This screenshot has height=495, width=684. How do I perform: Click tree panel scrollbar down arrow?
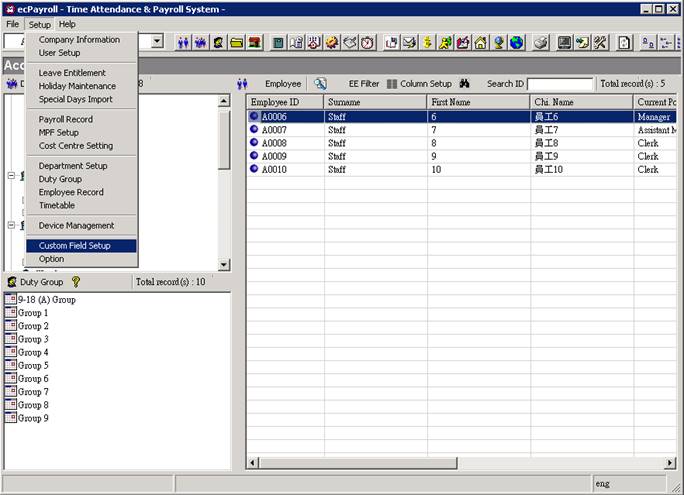pos(224,264)
